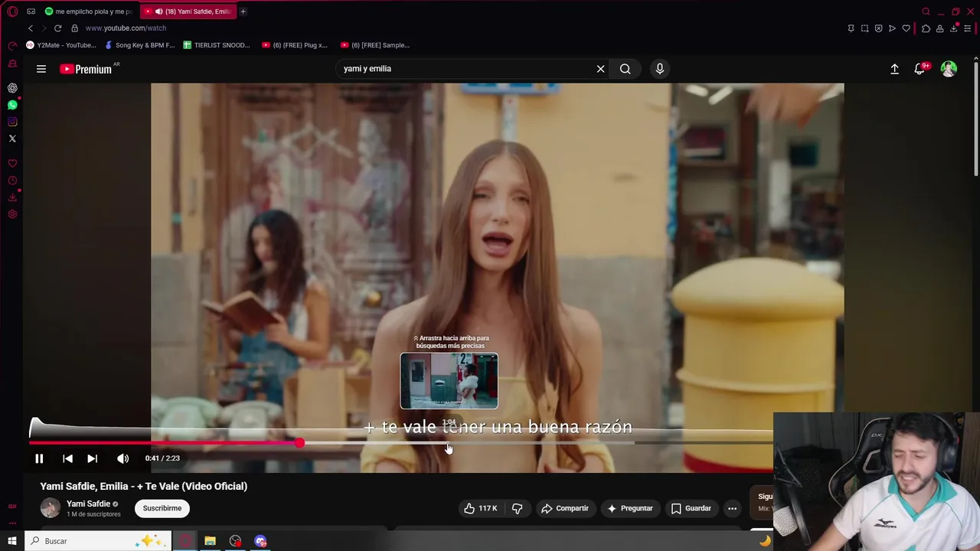Open the YouTube account avatar menu
Screen dimensions: 980x551
click(x=949, y=69)
